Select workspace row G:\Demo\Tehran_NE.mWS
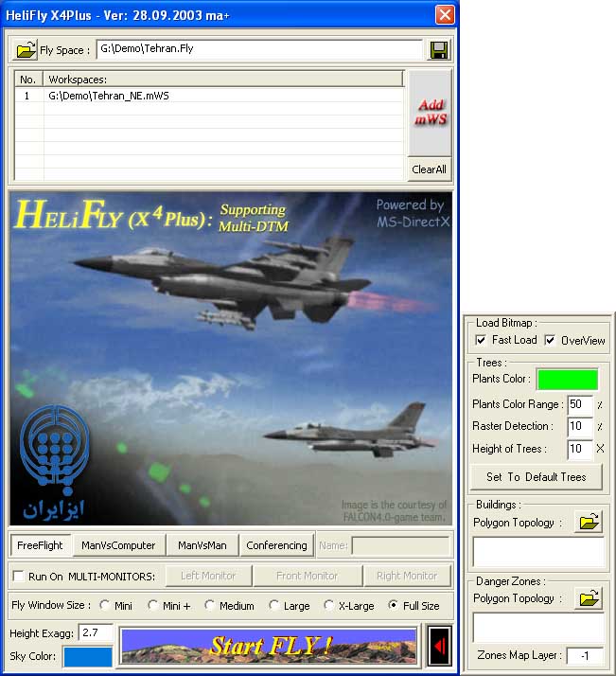The width and height of the screenshot is (616, 676). pos(210,96)
